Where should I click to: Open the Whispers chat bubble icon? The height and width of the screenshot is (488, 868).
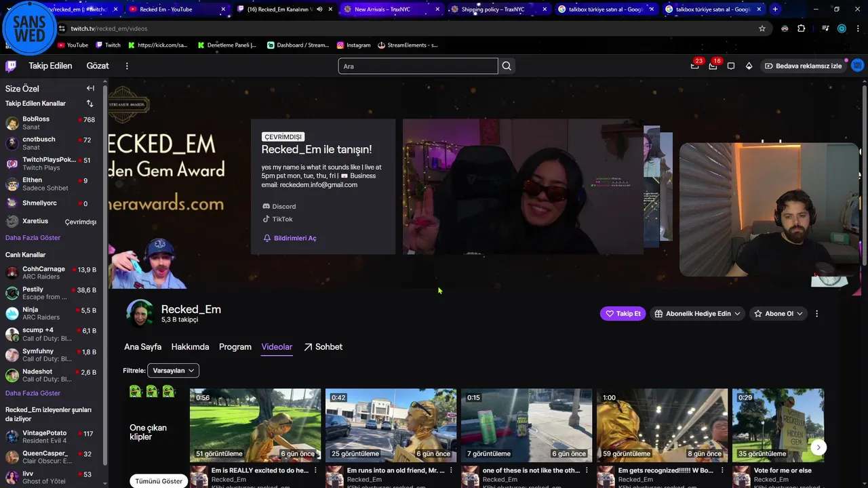(731, 66)
